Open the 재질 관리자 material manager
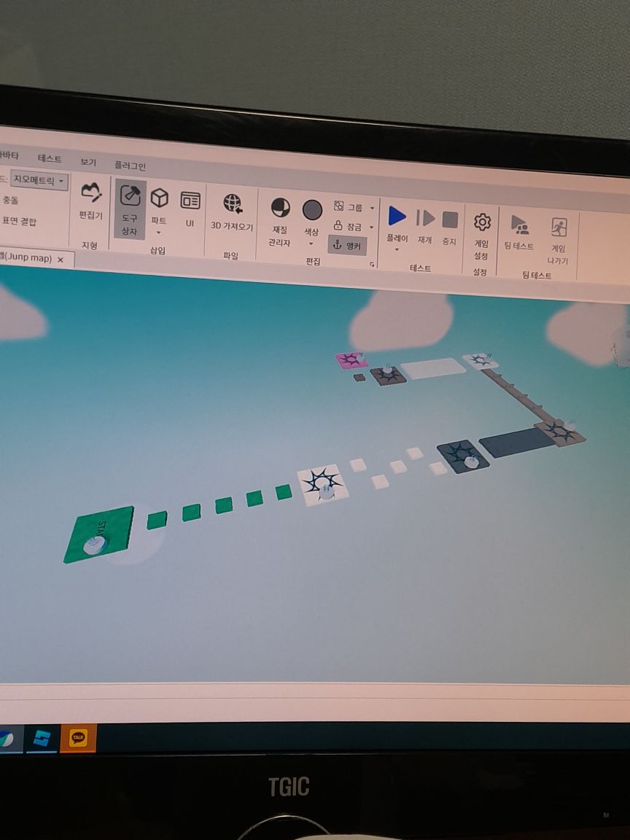The width and height of the screenshot is (630, 840). tap(280, 221)
